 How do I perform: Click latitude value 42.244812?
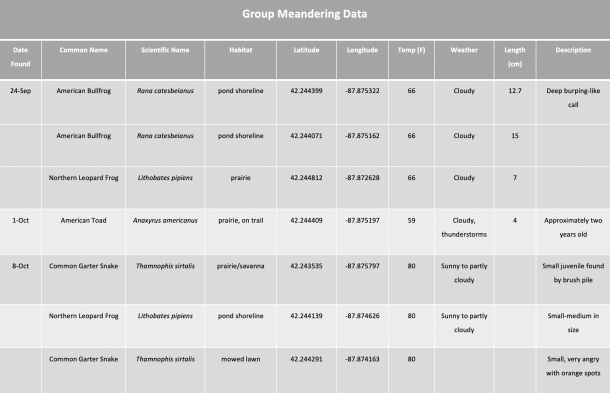[x=306, y=178]
